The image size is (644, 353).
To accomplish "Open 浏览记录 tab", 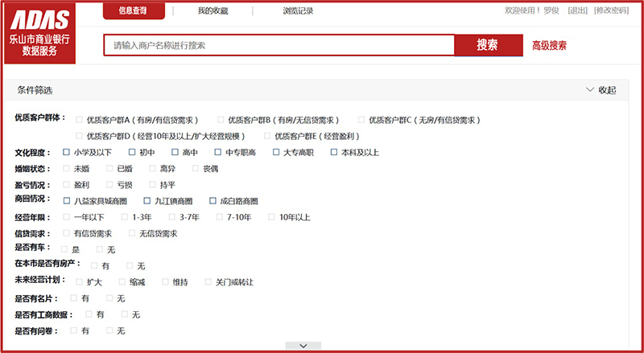I will tap(298, 11).
